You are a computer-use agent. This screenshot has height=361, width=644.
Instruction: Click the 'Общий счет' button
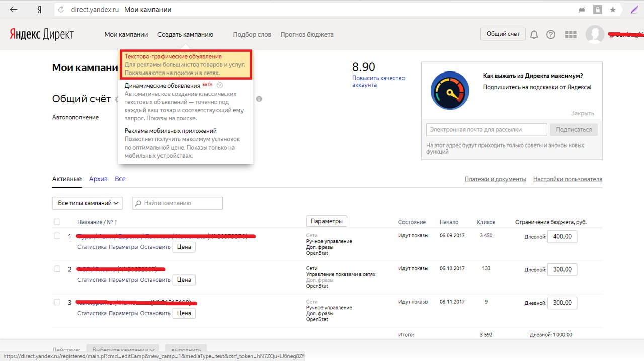(503, 34)
